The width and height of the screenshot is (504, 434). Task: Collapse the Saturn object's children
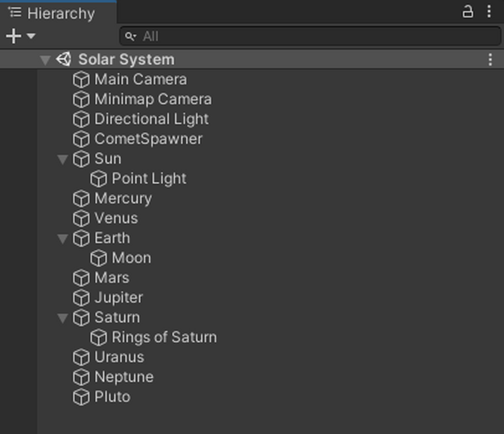tap(62, 318)
